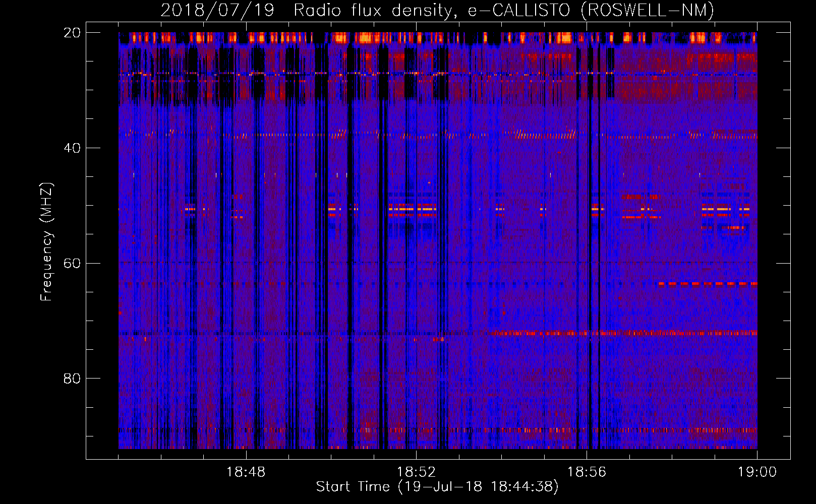Click the frequency tick label '40'
Image resolution: width=816 pixels, height=504 pixels.
click(72, 148)
